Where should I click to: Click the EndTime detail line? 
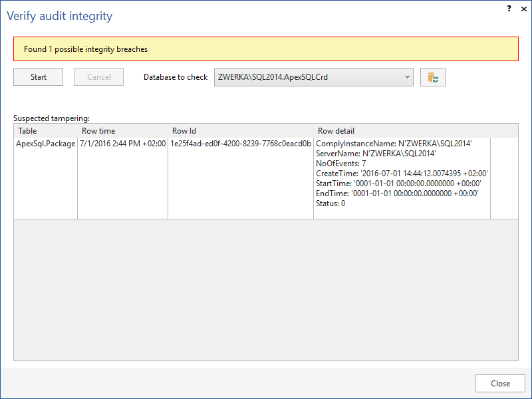tap(397, 194)
